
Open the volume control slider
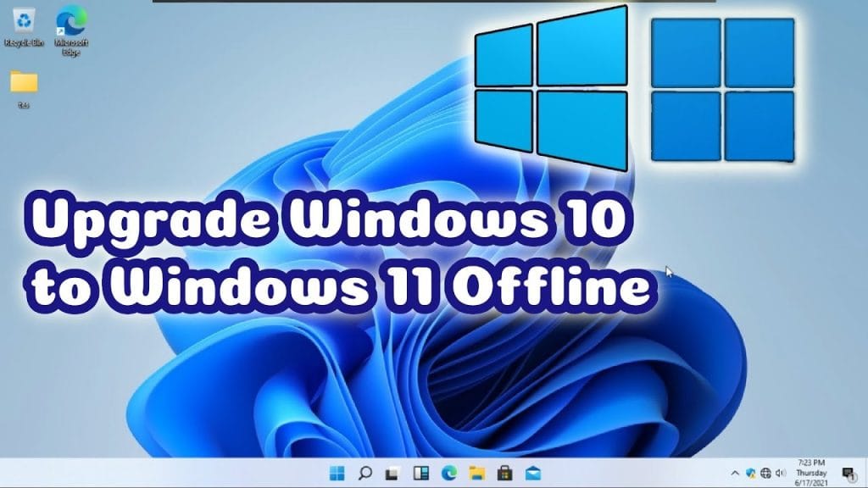coord(780,473)
